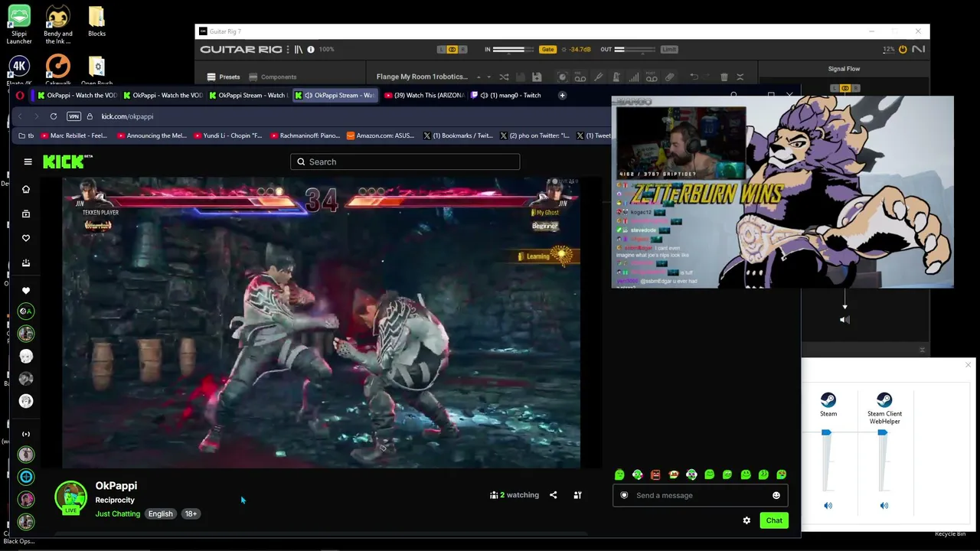Viewport: 980px width, 551px height.
Task: Open the Guitar Rig tuner
Action: (598, 77)
